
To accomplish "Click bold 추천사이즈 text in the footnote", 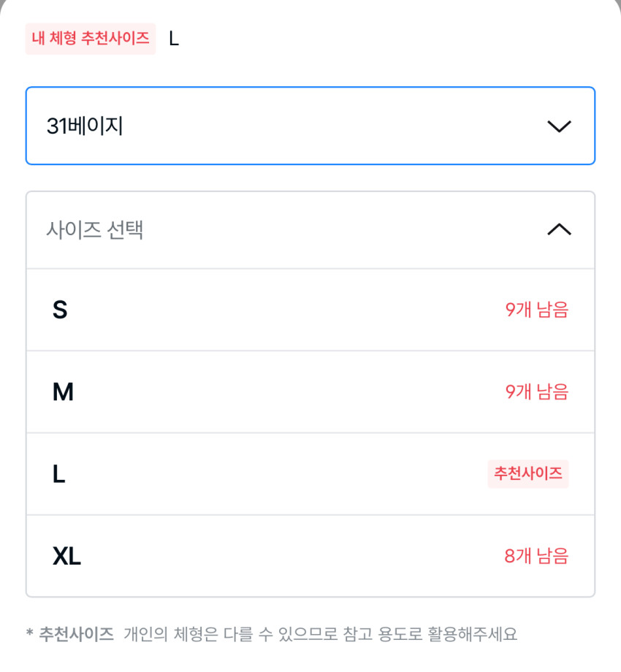I will (77, 634).
